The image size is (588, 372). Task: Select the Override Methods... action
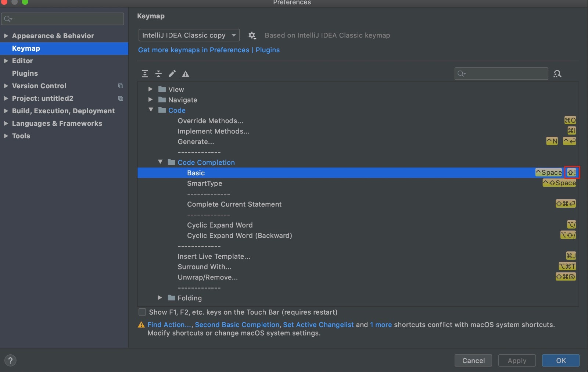[358, 121]
